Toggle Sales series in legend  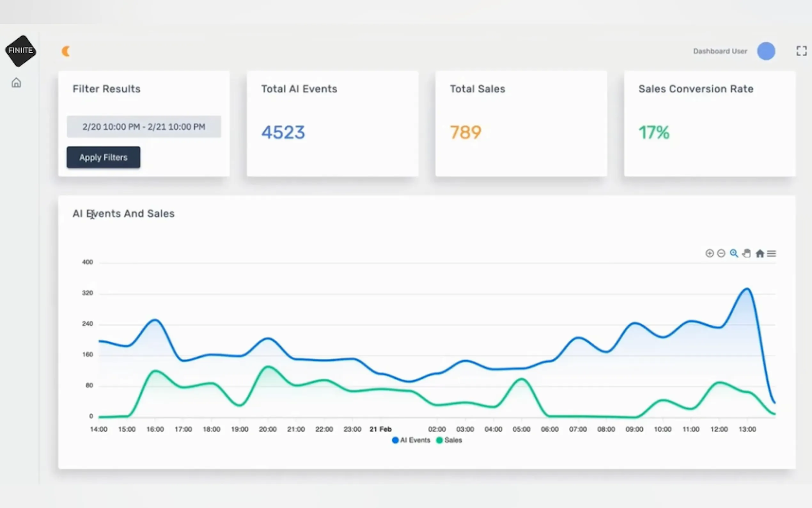click(449, 440)
